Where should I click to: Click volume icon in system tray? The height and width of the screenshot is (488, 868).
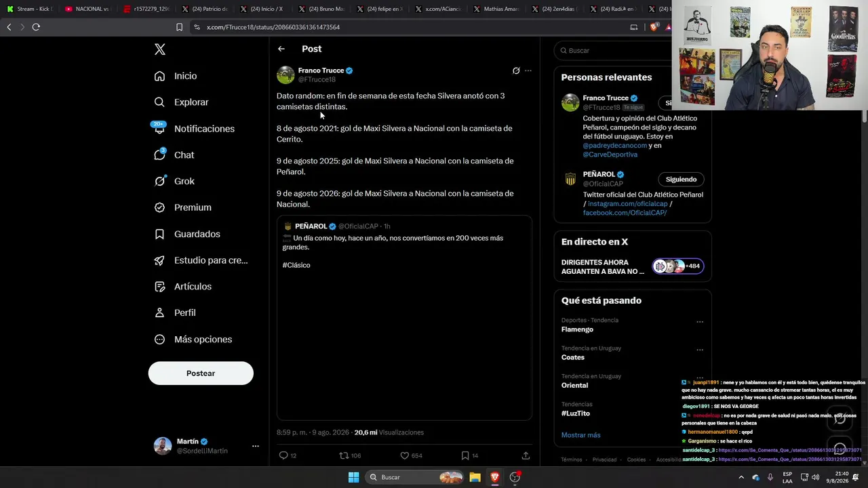click(x=815, y=477)
